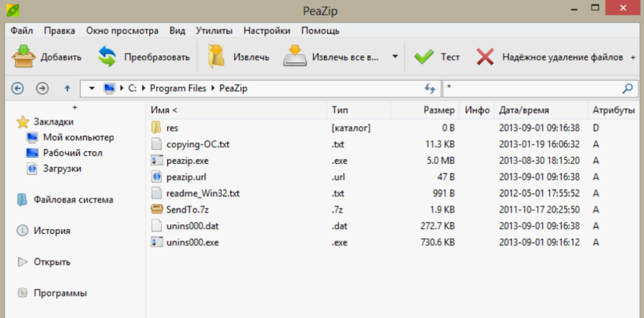Click the Закладки star icon
The image size is (644, 318).
(23, 122)
